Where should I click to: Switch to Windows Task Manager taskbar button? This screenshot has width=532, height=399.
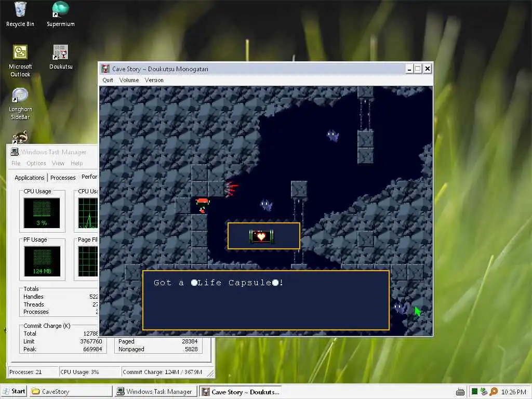pyautogui.click(x=155, y=392)
